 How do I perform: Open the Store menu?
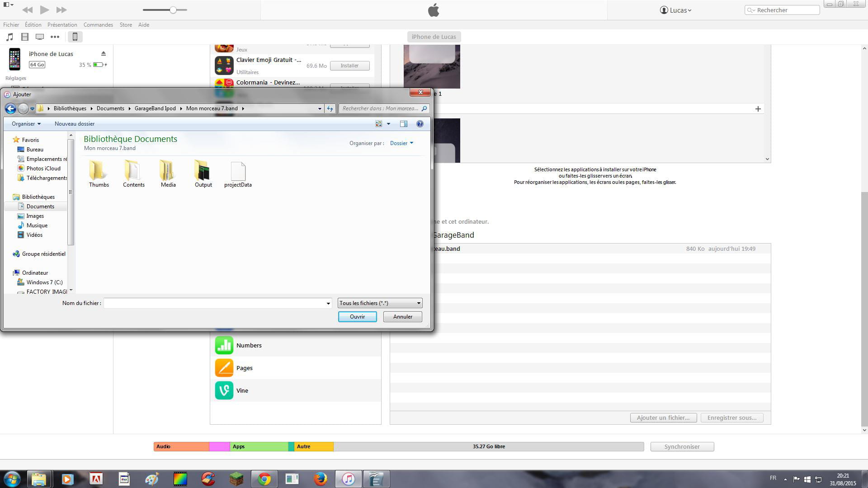tap(126, 25)
